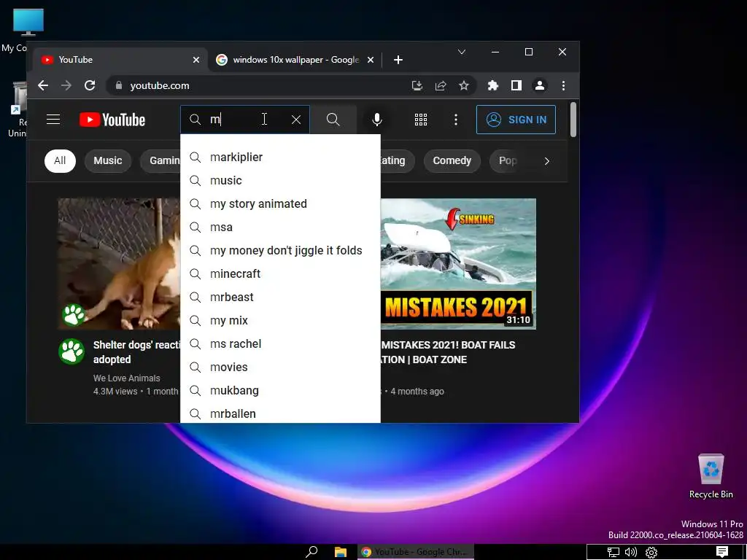Choose the my mix suggestion
The width and height of the screenshot is (747, 560).
(281, 321)
